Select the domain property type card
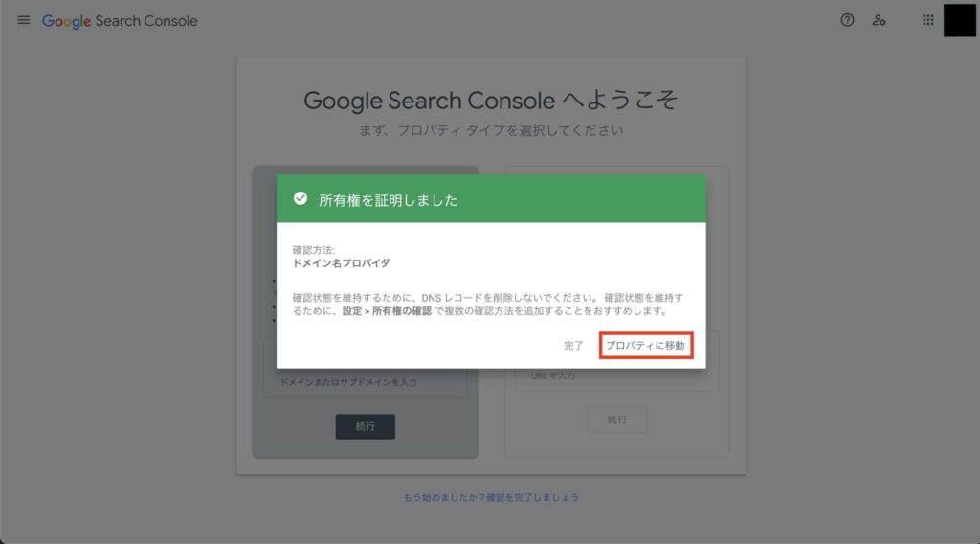Image resolution: width=980 pixels, height=544 pixels. [x=366, y=311]
